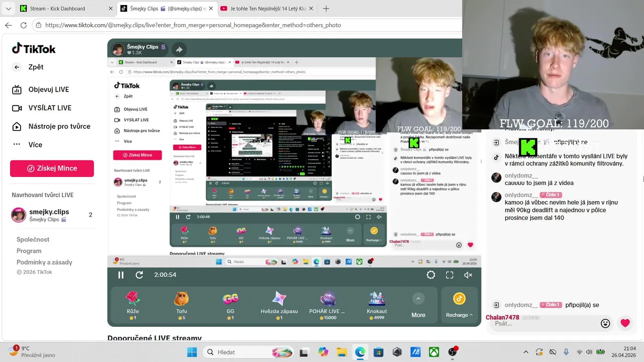Click the tray microphone icon
The image size is (644, 362).
pos(566,352)
